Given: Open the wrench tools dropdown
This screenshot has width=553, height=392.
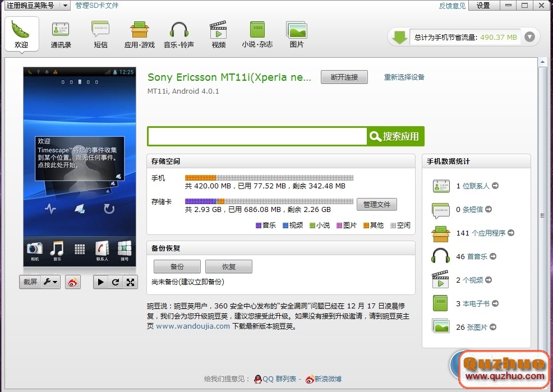Looking at the screenshot, I should point(50,282).
